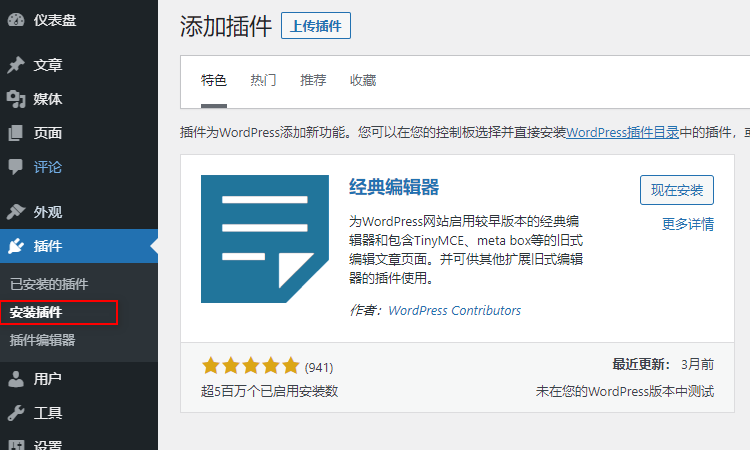Click the 工具 wrench icon

pos(16,413)
